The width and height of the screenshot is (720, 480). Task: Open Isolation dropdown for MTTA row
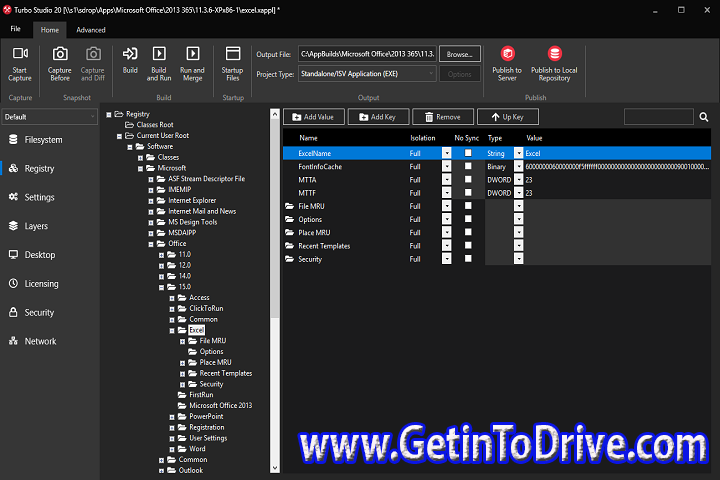pyautogui.click(x=446, y=180)
